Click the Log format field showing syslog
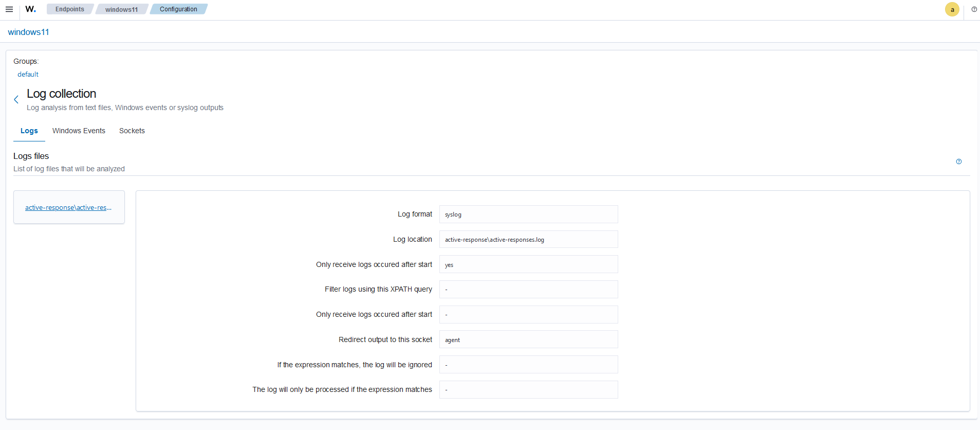This screenshot has width=980, height=430. pyautogui.click(x=528, y=214)
